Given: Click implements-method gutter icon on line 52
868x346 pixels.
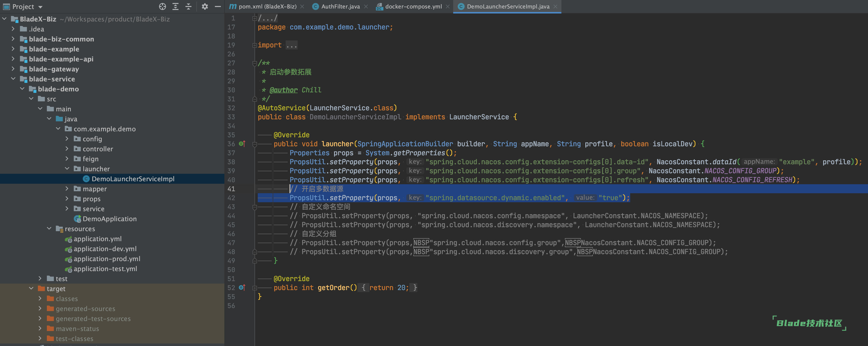Looking at the screenshot, I should pyautogui.click(x=242, y=288).
